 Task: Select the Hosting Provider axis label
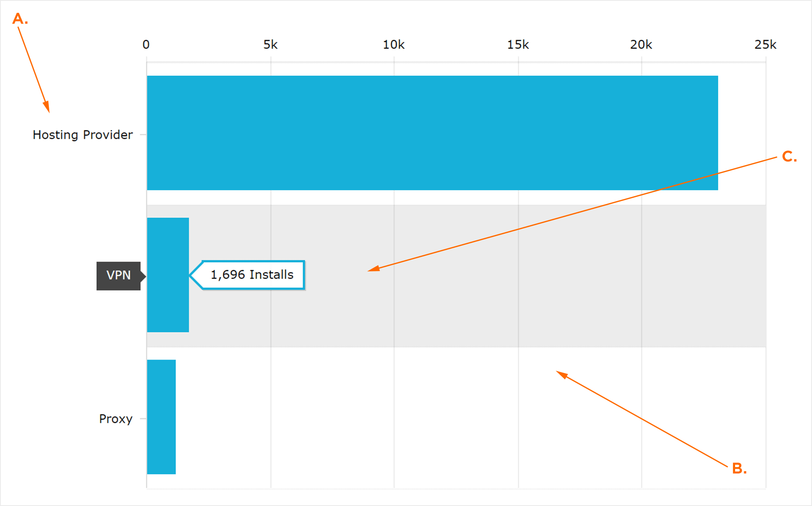tap(83, 135)
